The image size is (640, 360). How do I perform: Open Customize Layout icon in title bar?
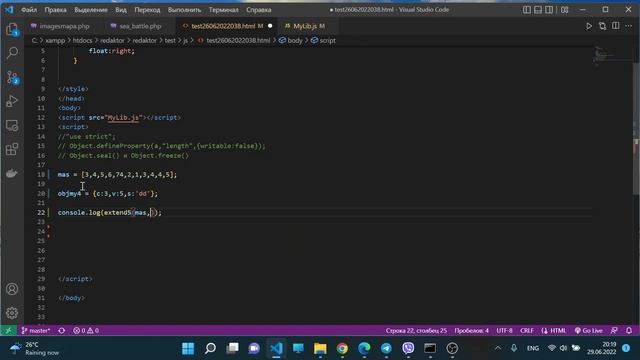tap(564, 9)
